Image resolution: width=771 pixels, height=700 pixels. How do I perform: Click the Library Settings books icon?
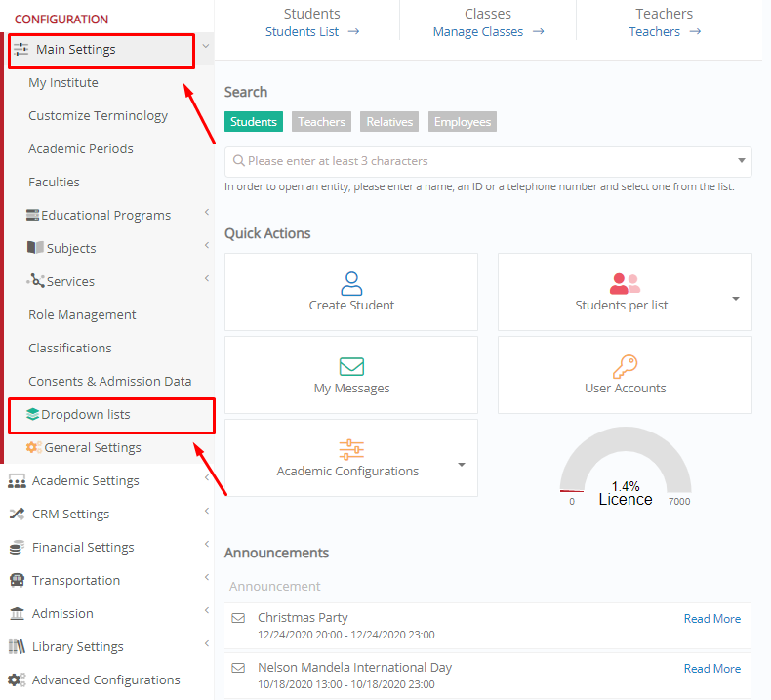pyautogui.click(x=17, y=646)
